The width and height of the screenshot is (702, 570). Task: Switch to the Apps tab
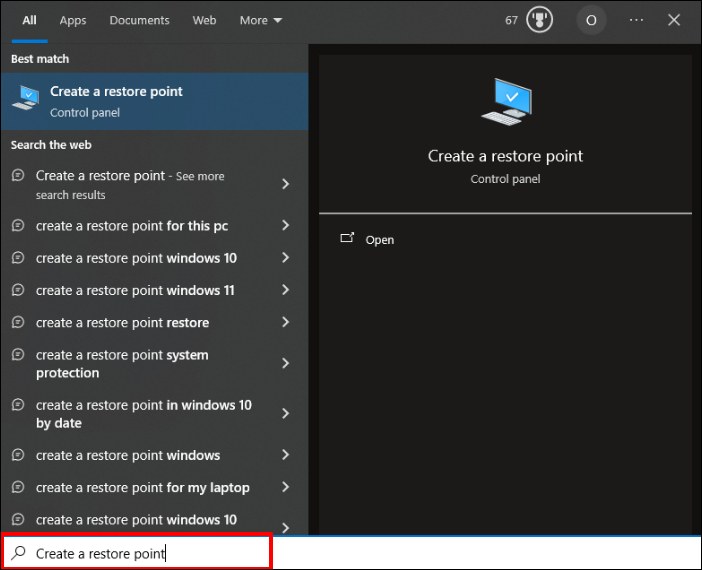[x=73, y=20]
